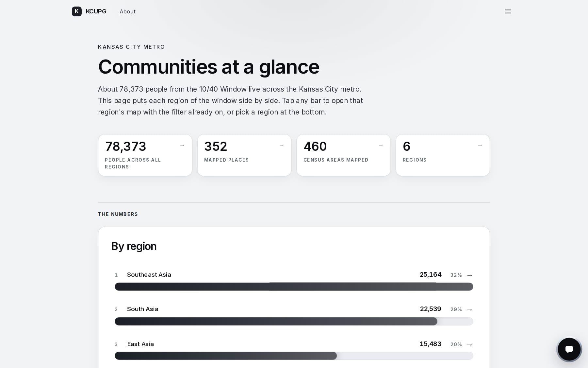Click arrow on the 6 regions card
The height and width of the screenshot is (368, 588).
(x=480, y=146)
